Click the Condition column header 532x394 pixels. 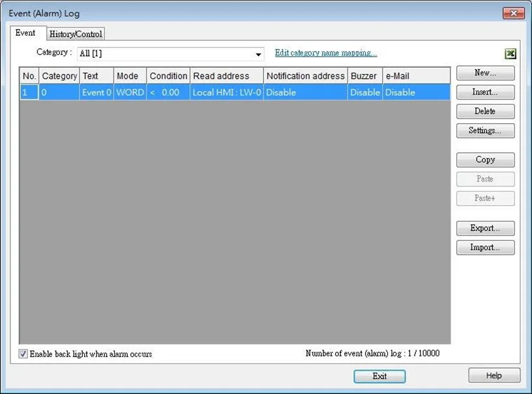coord(169,76)
